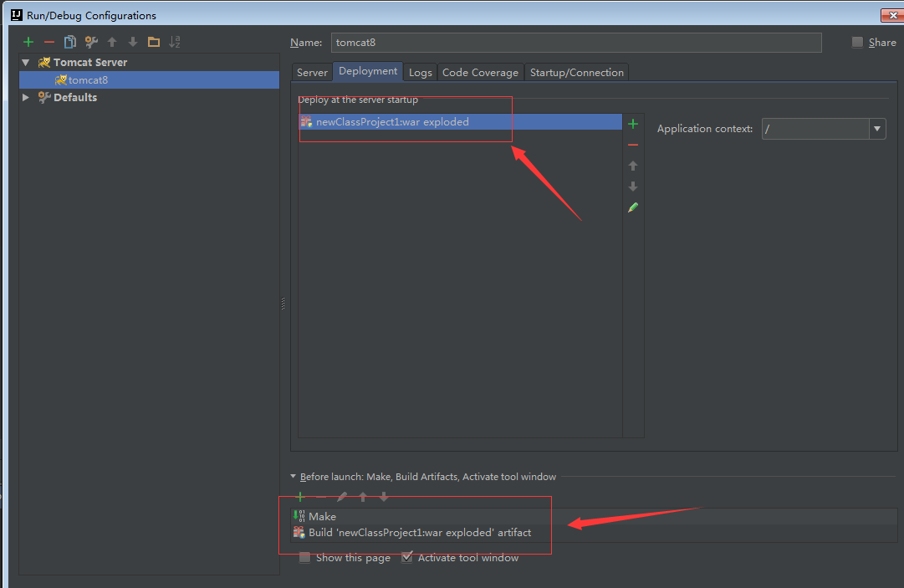This screenshot has width=904, height=588.
Task: Sort configurations alphabetically
Action: point(175,42)
